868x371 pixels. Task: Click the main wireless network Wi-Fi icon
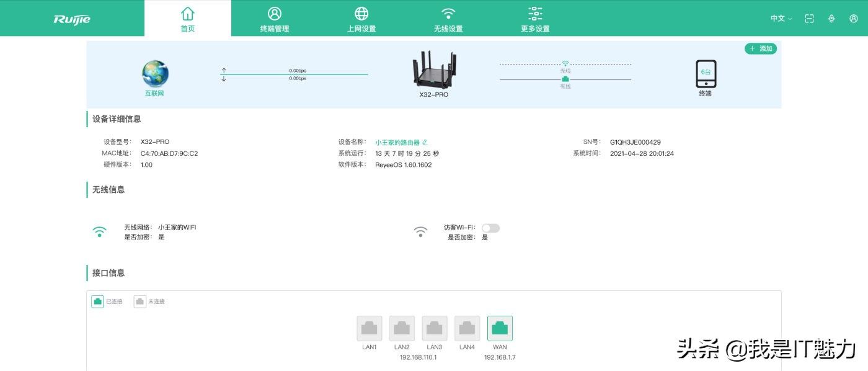tap(99, 232)
